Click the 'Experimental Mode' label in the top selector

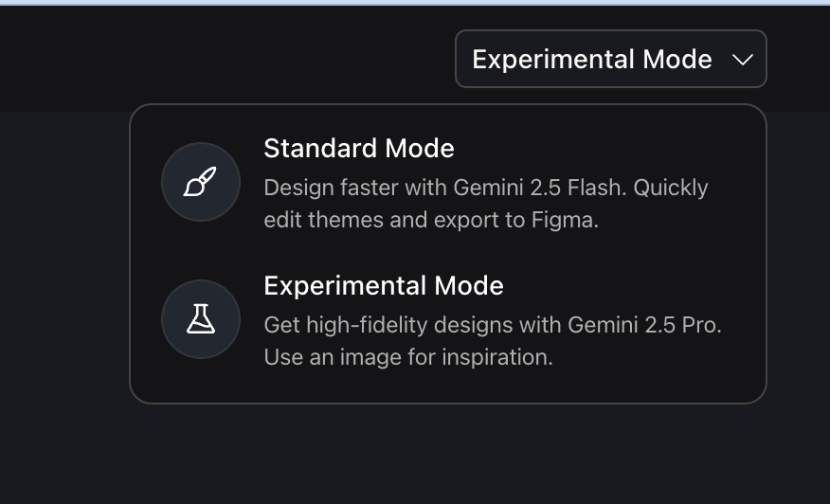591,60
